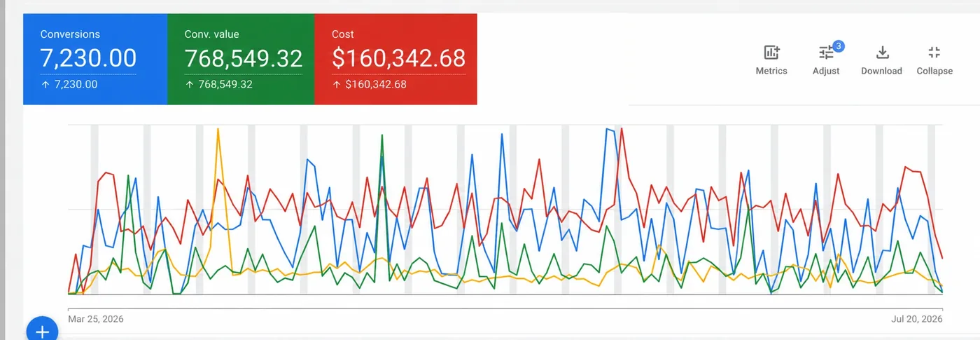Click the Jul 20, 2026 end date label
This screenshot has height=340, width=980.
point(917,319)
